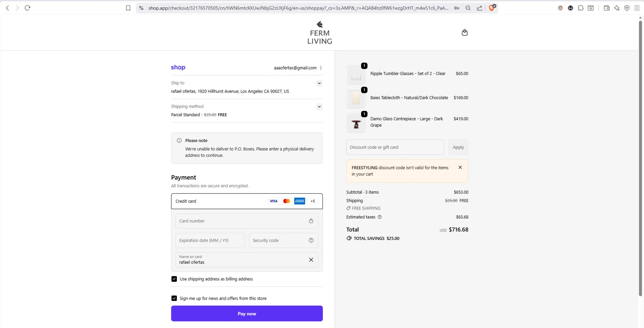Open the face avatar extension
Screen dimensions: 644x328
tap(560, 8)
